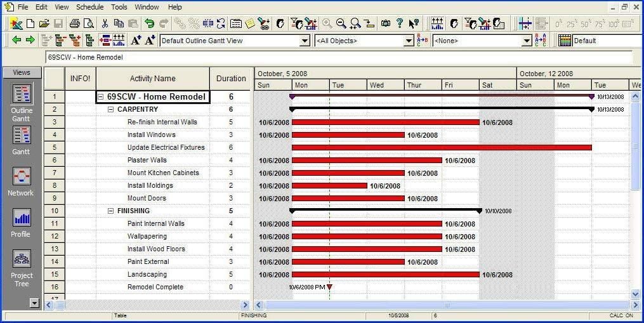The width and height of the screenshot is (644, 323).
Task: Click the Increase Font Size icon
Action: [136, 41]
